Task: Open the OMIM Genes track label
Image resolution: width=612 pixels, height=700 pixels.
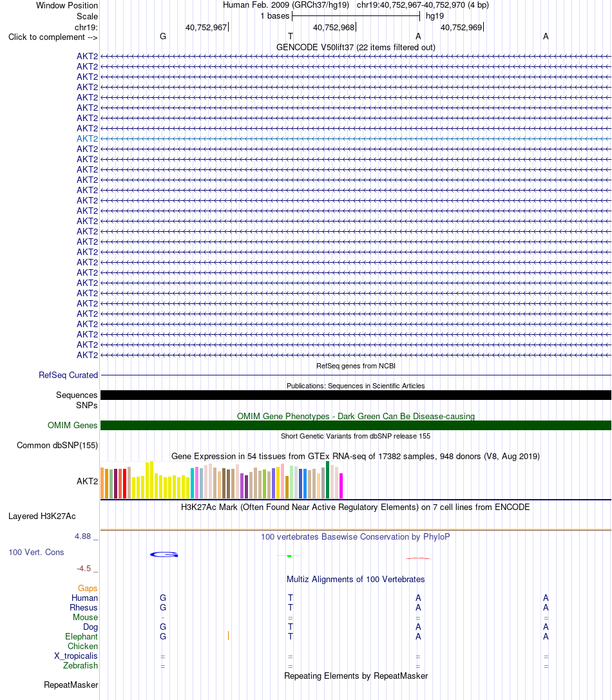Action: pyautogui.click(x=72, y=426)
